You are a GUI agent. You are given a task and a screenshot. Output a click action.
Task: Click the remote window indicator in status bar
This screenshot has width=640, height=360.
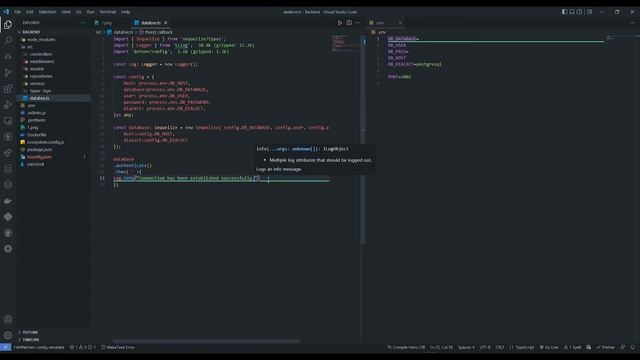click(5, 347)
